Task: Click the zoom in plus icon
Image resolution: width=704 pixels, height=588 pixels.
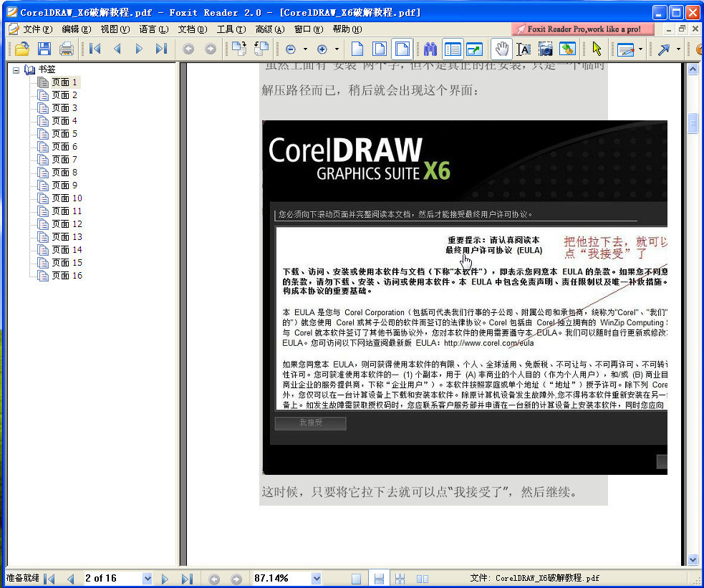Action: [x=322, y=49]
